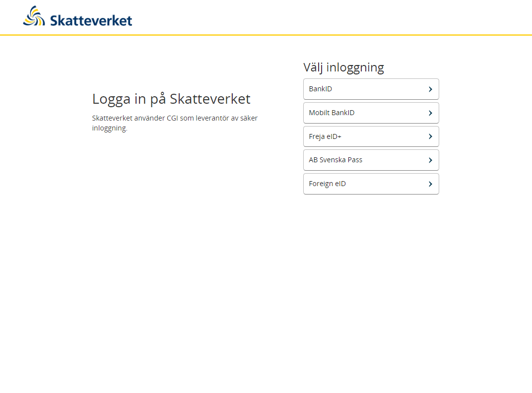Screen dimensions: 532x393
Task: Choose BankID login option
Action: click(x=371, y=89)
